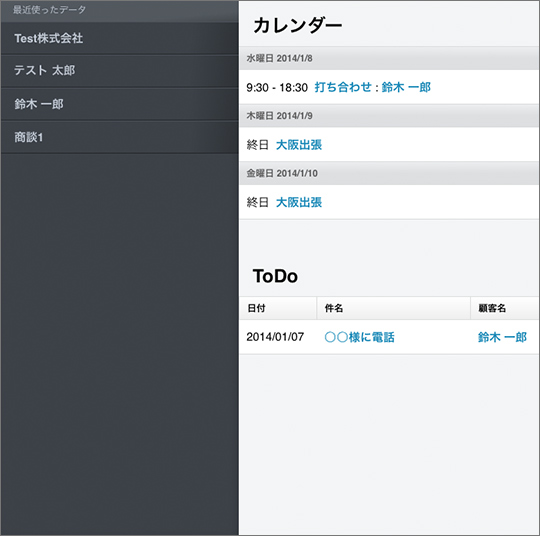Select the 水曜日 2014/1/8 date header
Image resolution: width=540 pixels, height=536 pixels.
tap(390, 59)
